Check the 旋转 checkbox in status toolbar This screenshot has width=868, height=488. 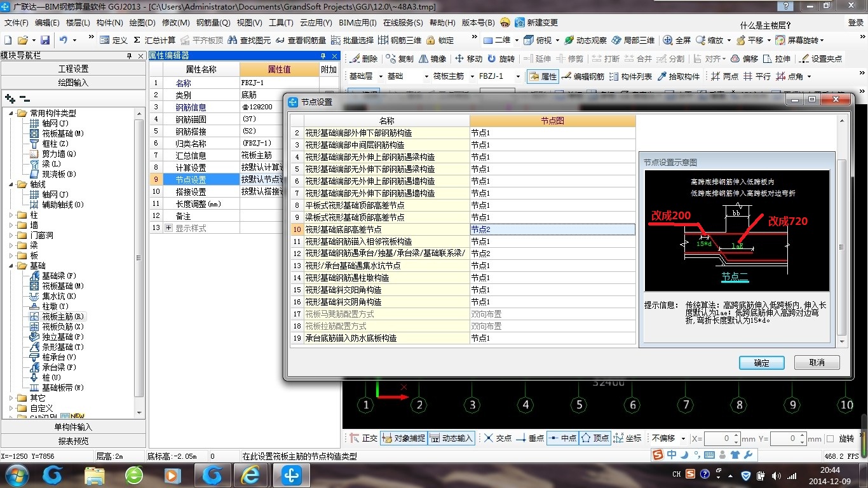click(830, 438)
